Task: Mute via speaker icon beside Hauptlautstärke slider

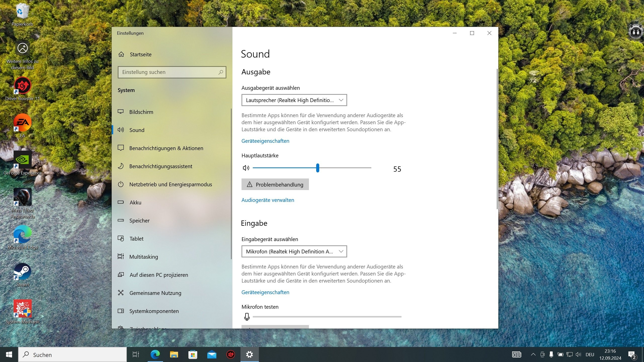Action: tap(246, 168)
